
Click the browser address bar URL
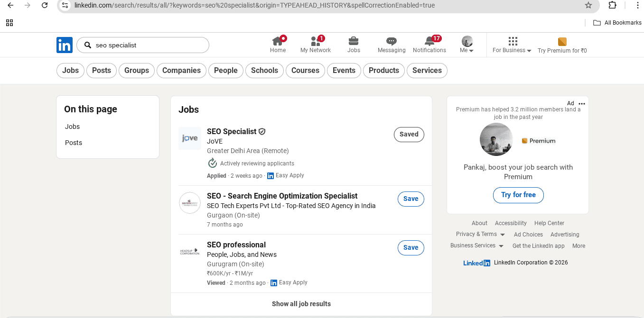tap(254, 5)
